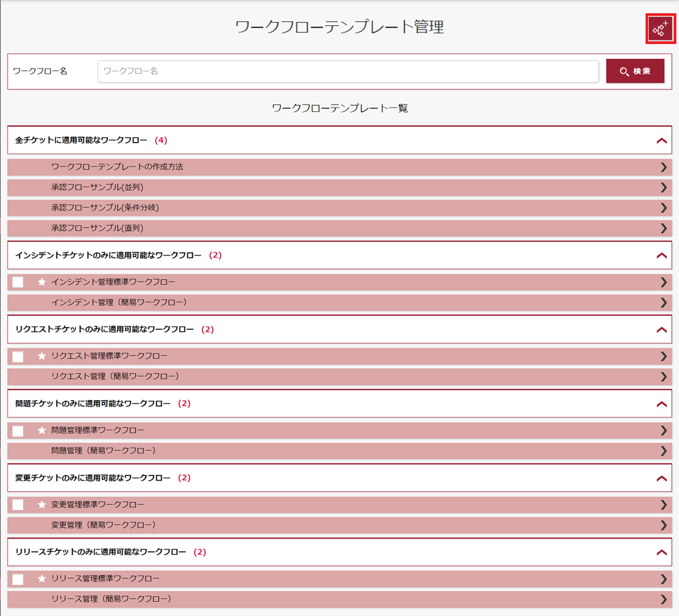Open the 問題管理（簡易ワークフロー） row arrow
679x616 pixels.
pyautogui.click(x=664, y=451)
